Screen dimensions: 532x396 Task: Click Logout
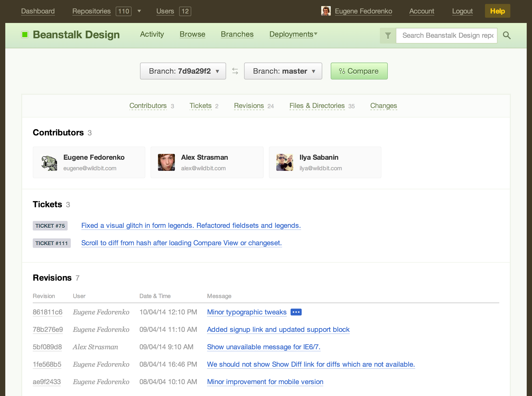[x=463, y=11]
